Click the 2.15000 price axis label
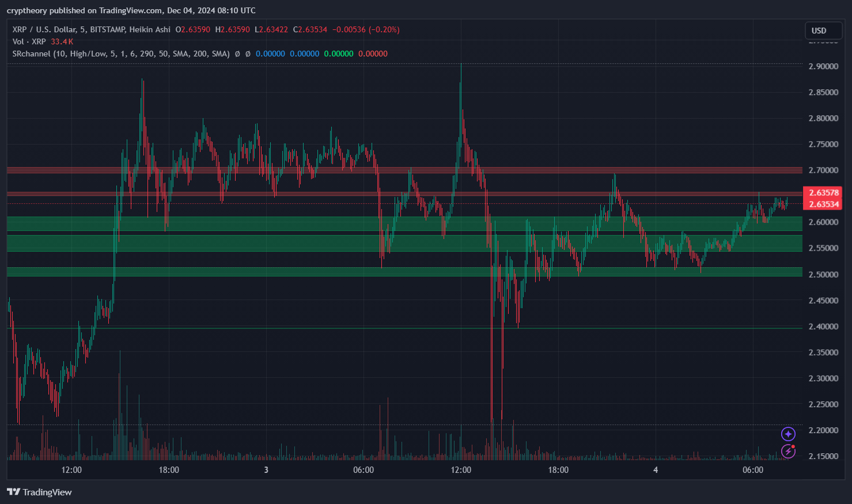This screenshot has height=504, width=852. pyautogui.click(x=823, y=456)
